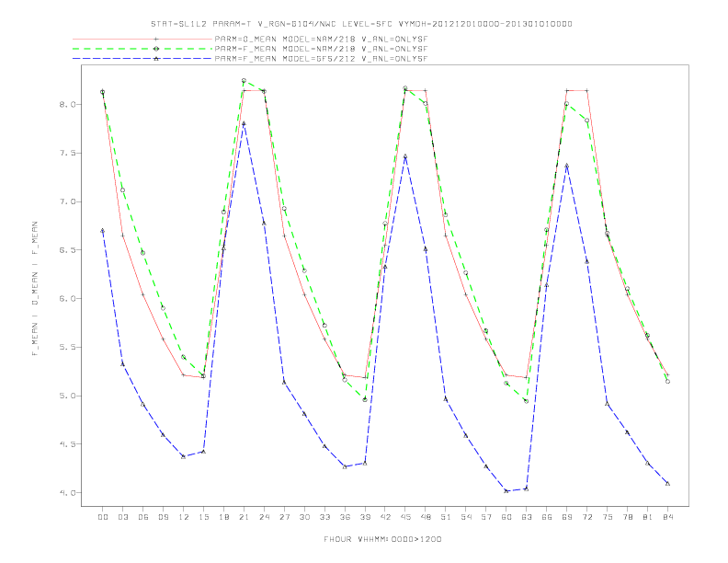Click the circle marker on the green legend line
The image size is (728, 563).
pos(156,49)
